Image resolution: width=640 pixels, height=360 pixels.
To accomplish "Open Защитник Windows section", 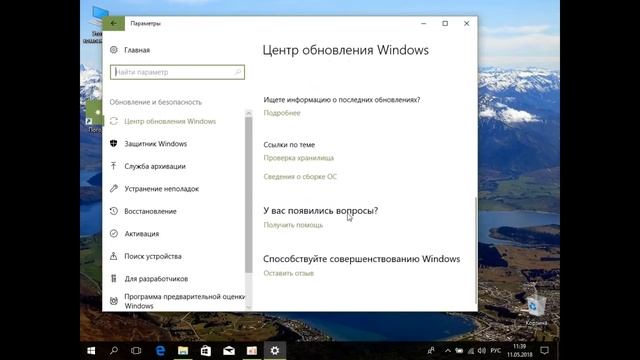I will tap(156, 144).
